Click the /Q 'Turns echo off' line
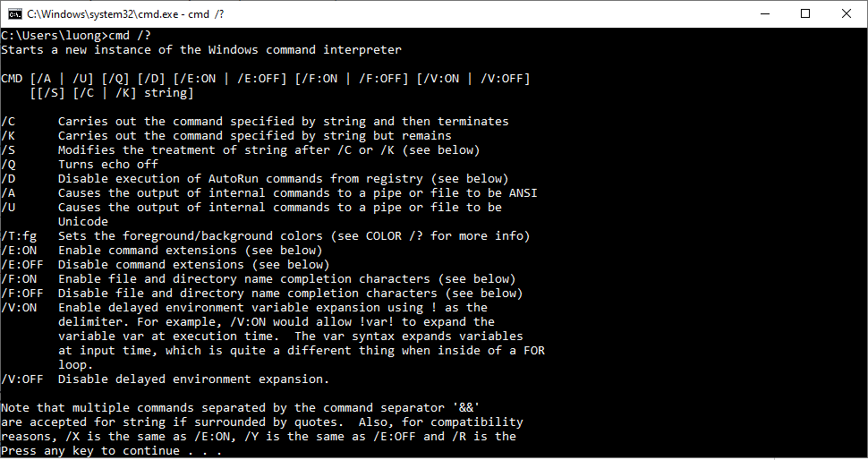 point(80,165)
